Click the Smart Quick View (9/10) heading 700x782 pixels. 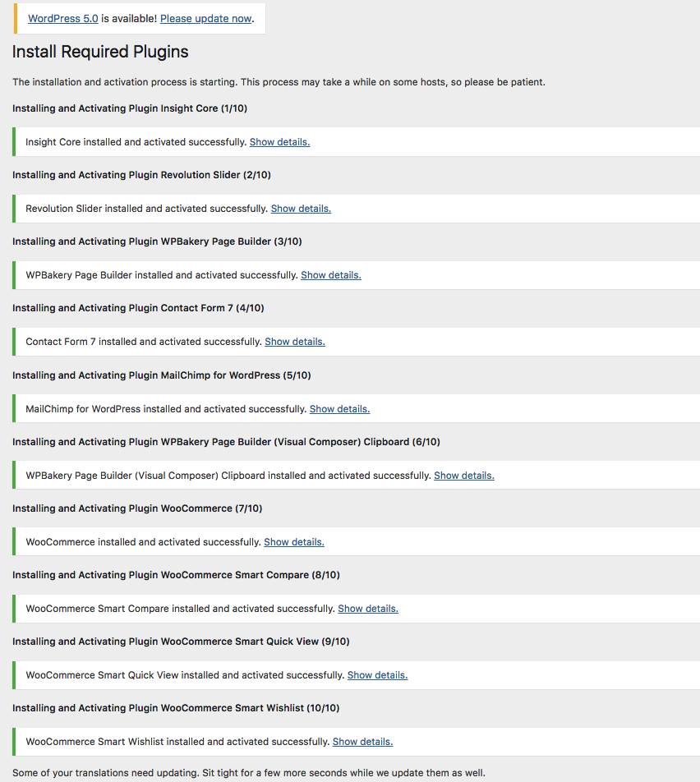click(x=181, y=642)
